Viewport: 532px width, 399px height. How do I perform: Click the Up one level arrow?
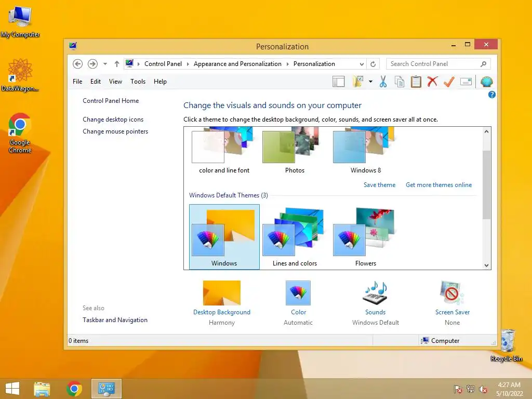pos(117,64)
